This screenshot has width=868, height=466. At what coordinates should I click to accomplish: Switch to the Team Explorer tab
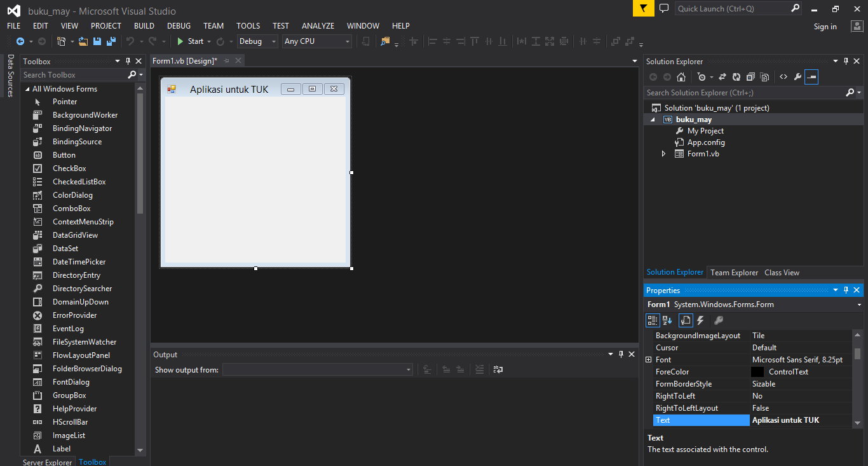[734, 273]
